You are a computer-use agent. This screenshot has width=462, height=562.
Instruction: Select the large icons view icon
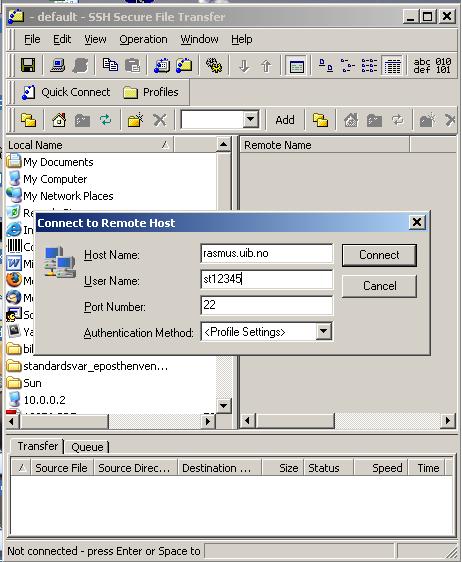[325, 66]
